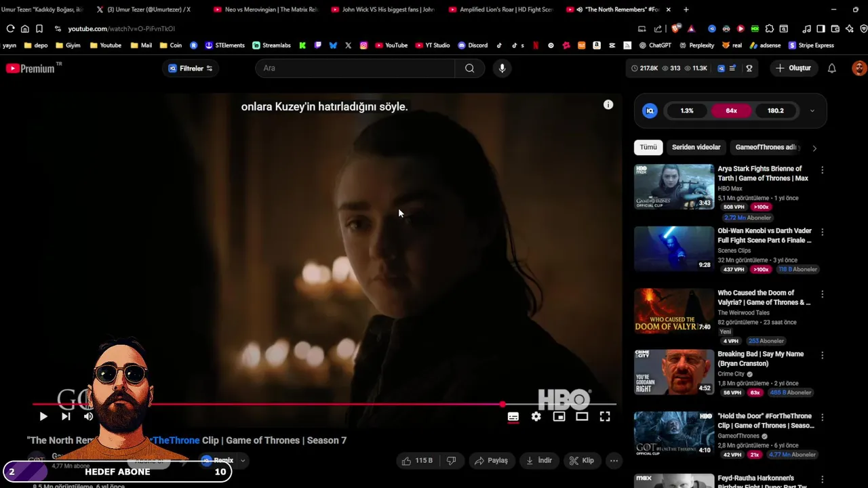This screenshot has height=488, width=868.
Task: Open Discord bookmark
Action: (x=473, y=45)
